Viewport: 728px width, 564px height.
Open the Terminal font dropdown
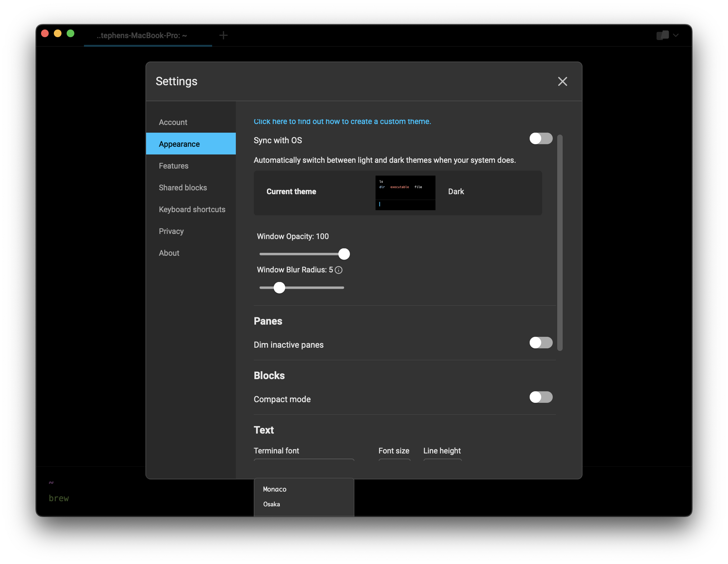[x=304, y=460]
